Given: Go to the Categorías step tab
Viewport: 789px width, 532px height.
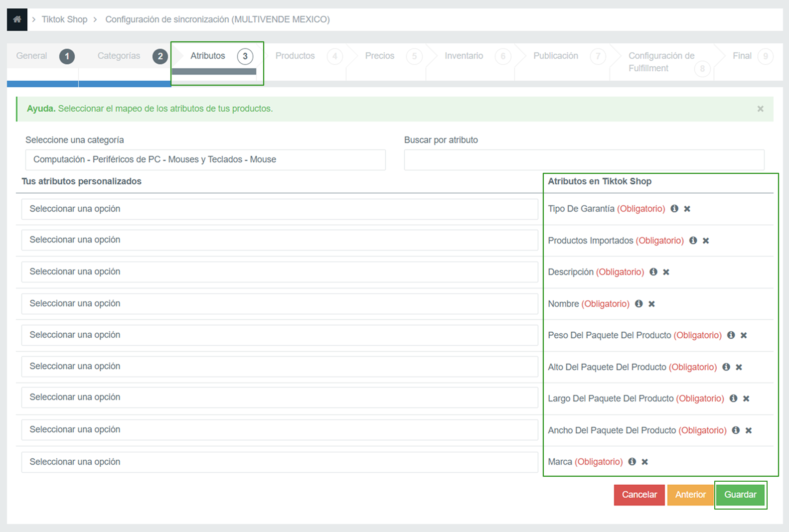Looking at the screenshot, I should 119,56.
